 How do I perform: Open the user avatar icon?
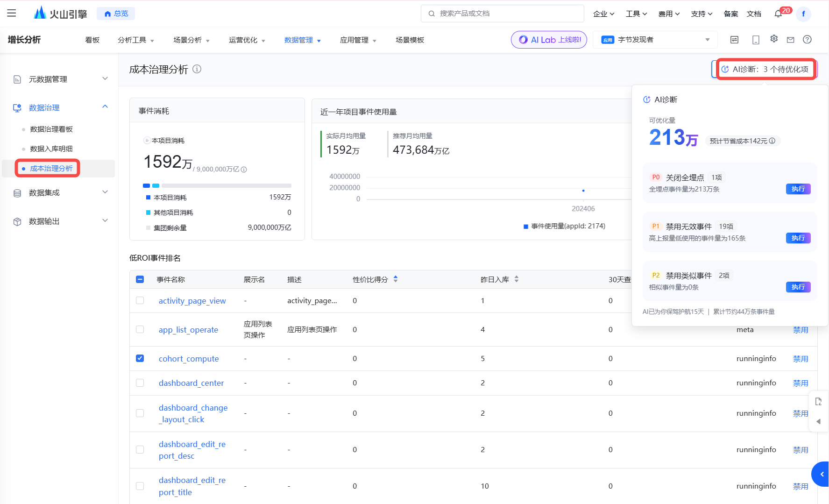803,14
